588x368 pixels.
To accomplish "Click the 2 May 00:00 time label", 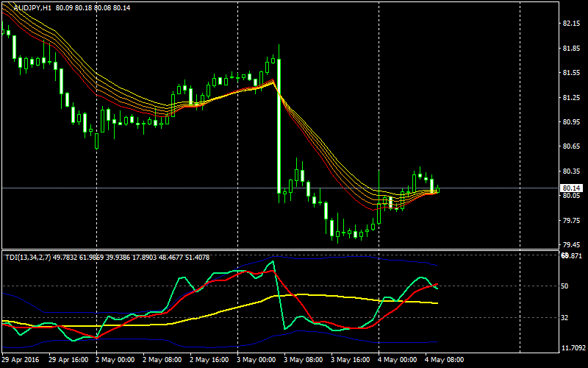I will click(115, 360).
